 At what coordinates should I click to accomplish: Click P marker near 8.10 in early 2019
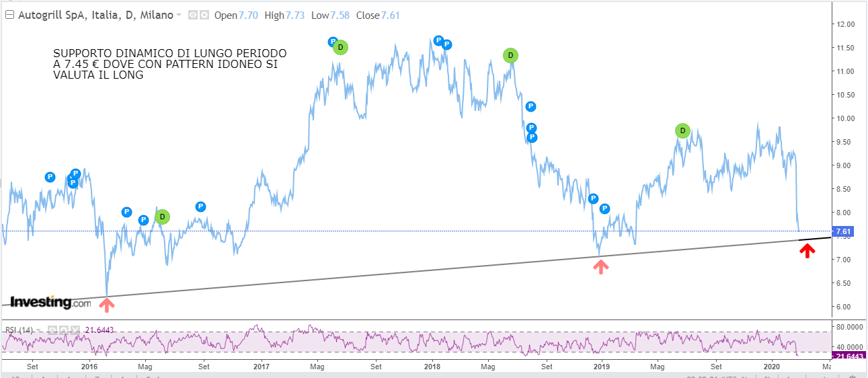click(604, 209)
